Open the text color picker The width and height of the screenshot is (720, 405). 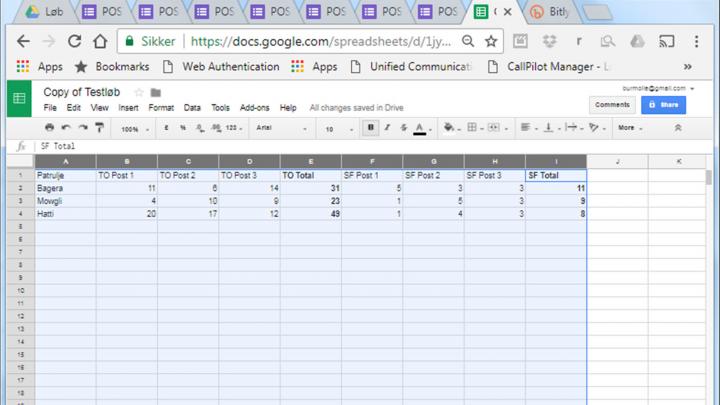tap(420, 128)
